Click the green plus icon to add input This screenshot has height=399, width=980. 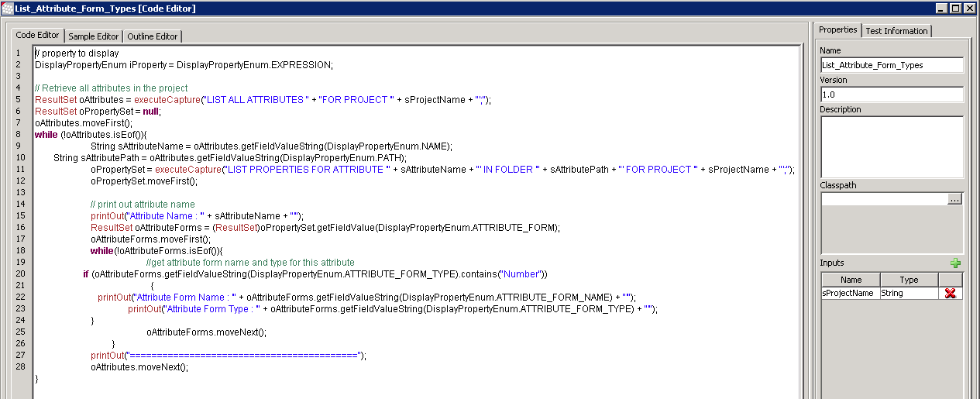pos(955,263)
